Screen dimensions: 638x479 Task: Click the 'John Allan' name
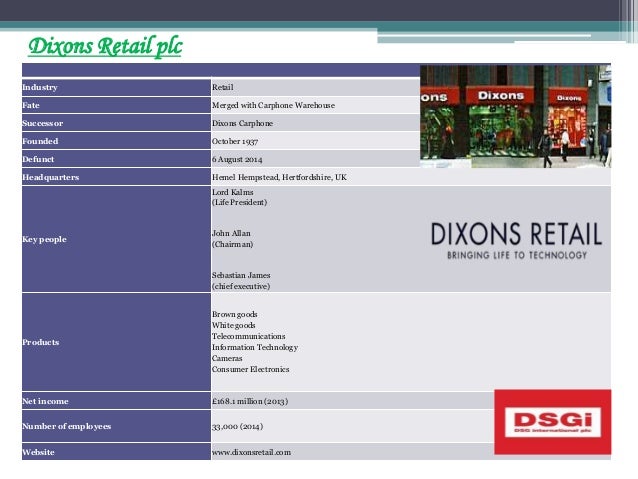point(231,233)
